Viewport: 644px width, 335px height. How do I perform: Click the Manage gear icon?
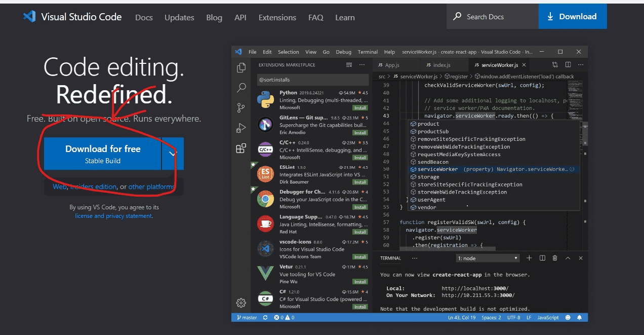click(241, 303)
